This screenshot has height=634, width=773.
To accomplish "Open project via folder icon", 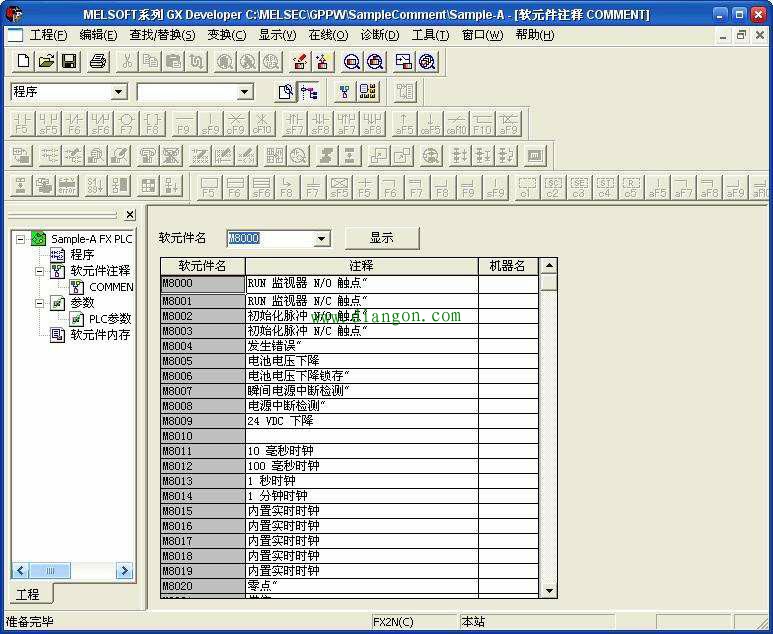I will point(46,62).
